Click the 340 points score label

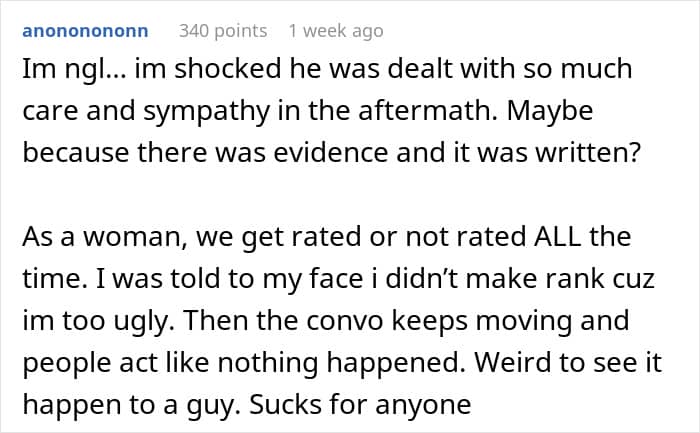tap(223, 31)
